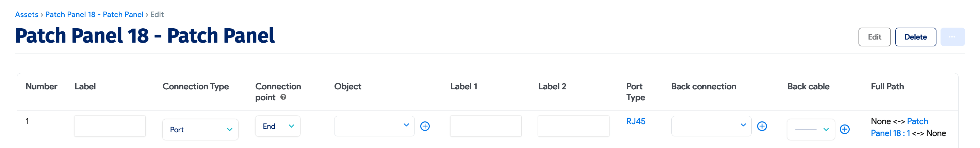
Task: Click the plus icon next to Object dropdown
Action: [425, 126]
